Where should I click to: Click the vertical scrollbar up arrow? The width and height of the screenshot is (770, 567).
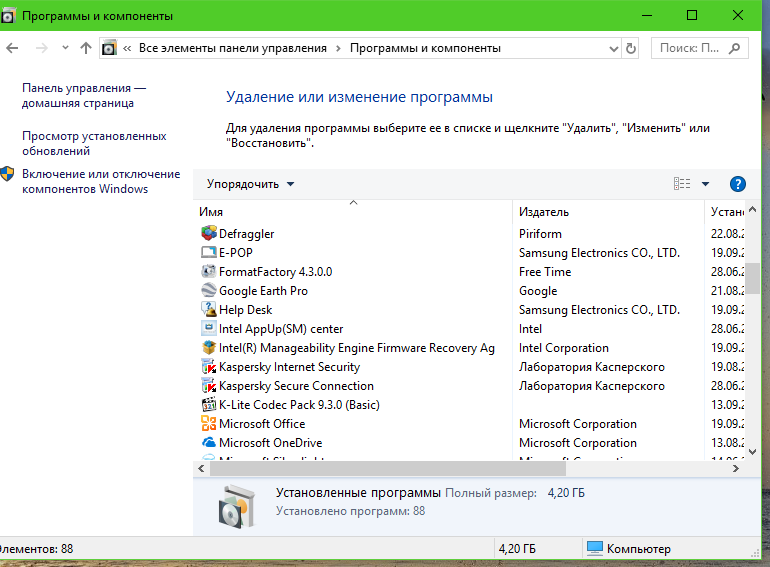point(752,210)
